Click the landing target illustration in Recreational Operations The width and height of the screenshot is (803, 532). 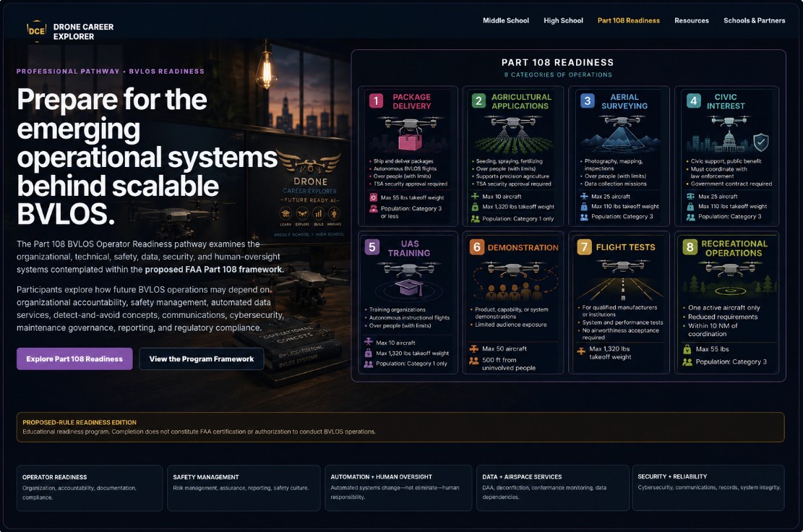[x=730, y=291]
